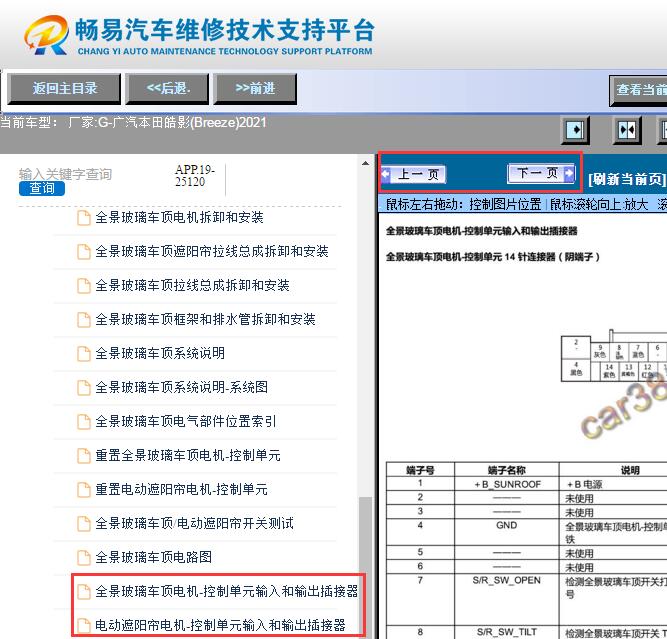This screenshot has width=667, height=639.
Task: Open 全景玻璃车顶框架和排水管拆卸和安装
Action: click(205, 320)
